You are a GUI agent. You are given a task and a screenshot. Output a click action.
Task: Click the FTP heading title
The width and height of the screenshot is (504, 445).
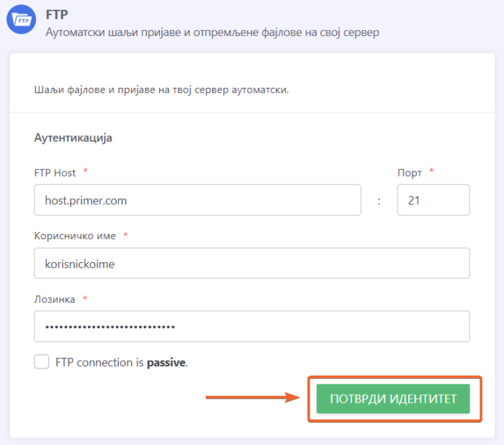tap(56, 14)
